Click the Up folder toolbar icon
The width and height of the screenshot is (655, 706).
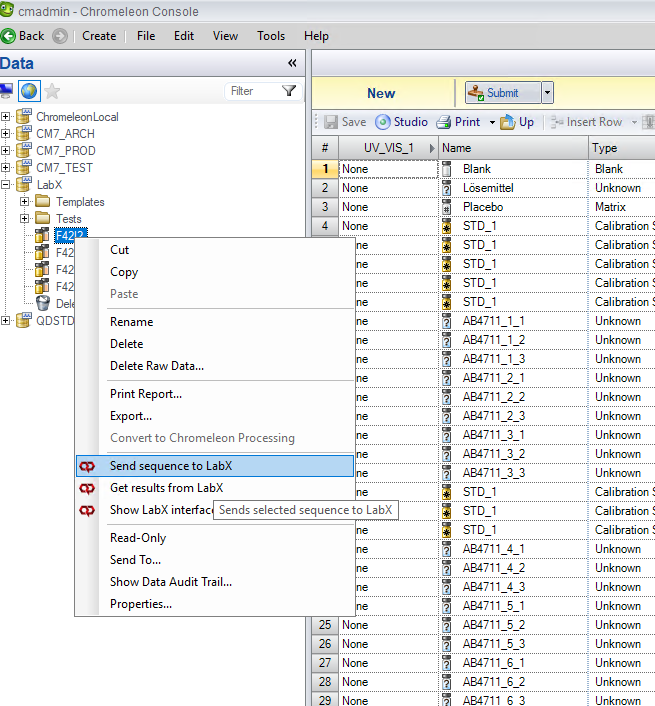click(508, 122)
